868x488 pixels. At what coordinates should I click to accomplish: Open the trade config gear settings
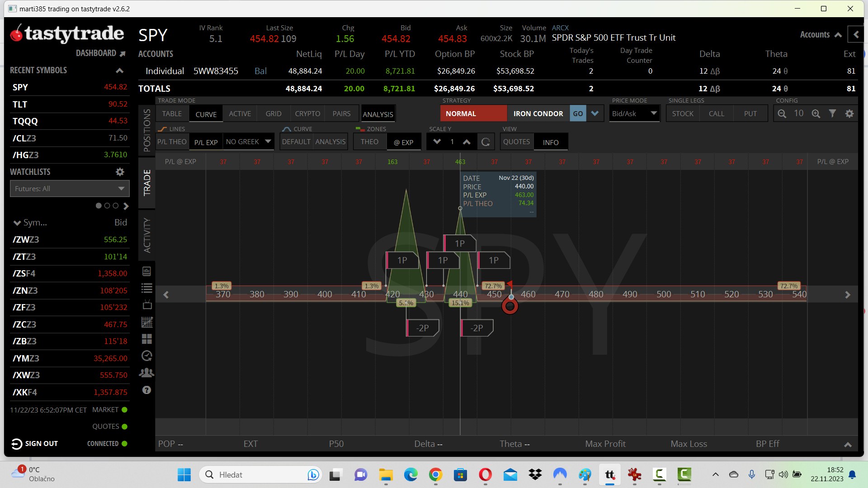click(x=849, y=114)
